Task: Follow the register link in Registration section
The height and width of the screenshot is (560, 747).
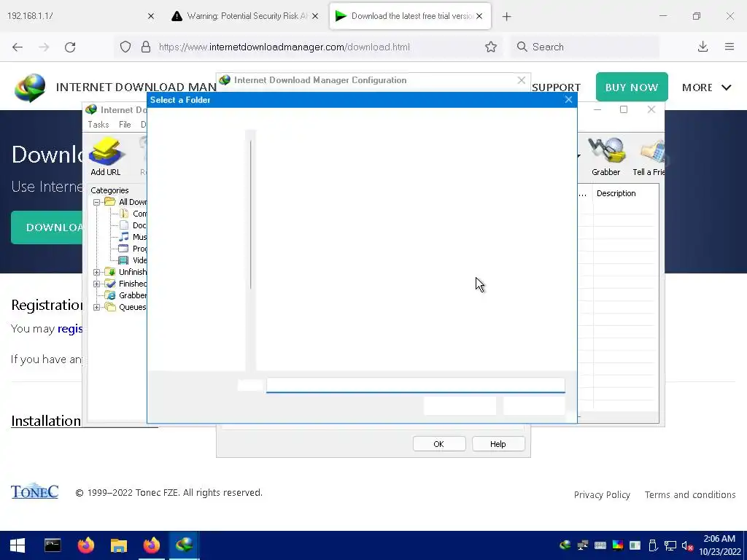Action: tap(70, 329)
